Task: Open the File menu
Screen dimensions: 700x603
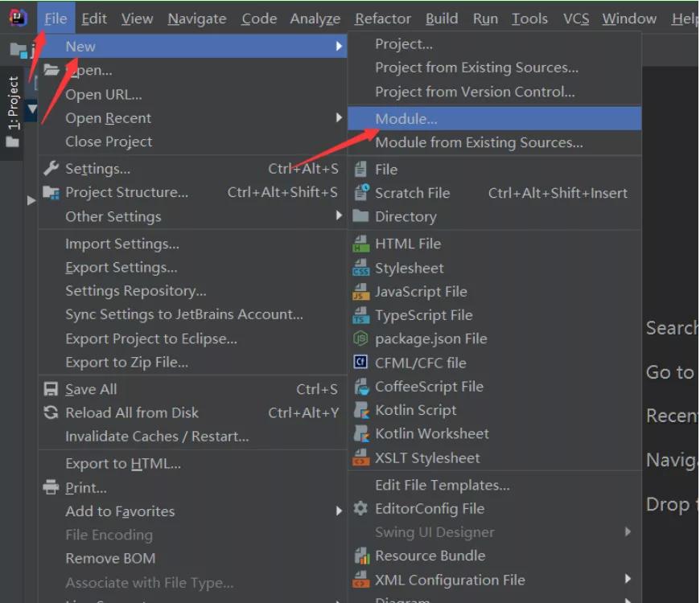Action: click(56, 18)
